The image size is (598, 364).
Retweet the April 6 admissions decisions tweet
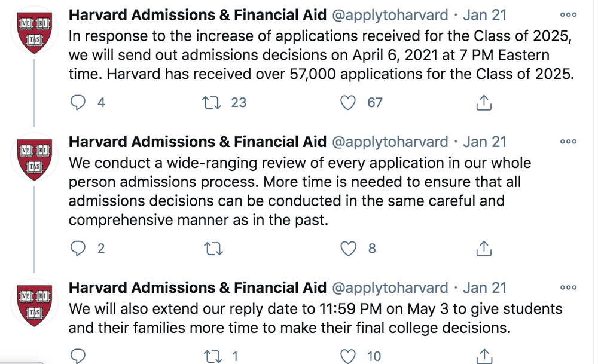[x=212, y=103]
